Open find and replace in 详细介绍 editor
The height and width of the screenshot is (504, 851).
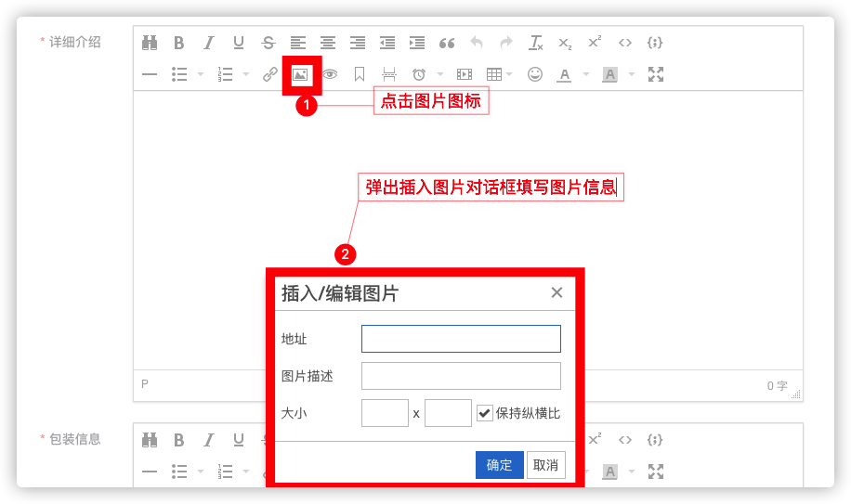pyautogui.click(x=150, y=43)
